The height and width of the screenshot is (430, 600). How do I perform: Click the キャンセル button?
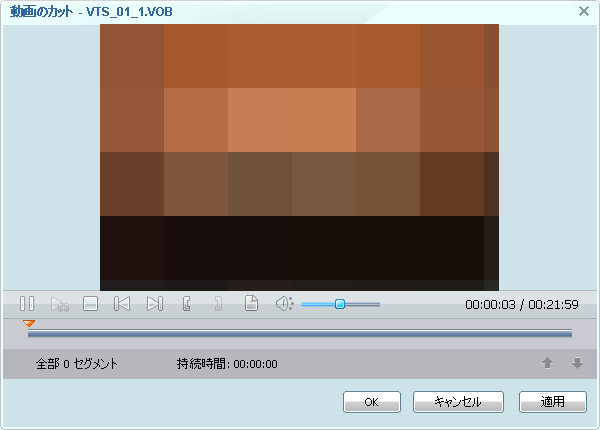pos(458,402)
